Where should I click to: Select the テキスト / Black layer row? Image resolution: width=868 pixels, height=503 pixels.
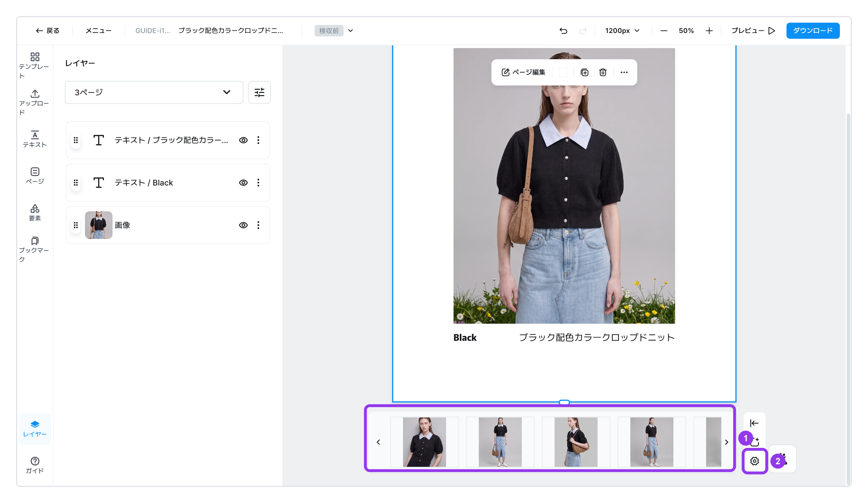click(x=168, y=183)
